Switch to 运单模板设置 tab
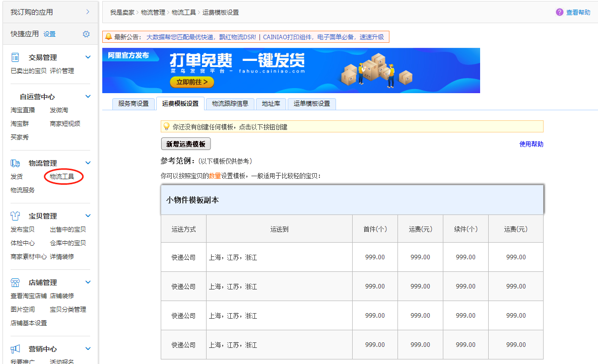Image resolution: width=598 pixels, height=364 pixels. click(x=312, y=104)
